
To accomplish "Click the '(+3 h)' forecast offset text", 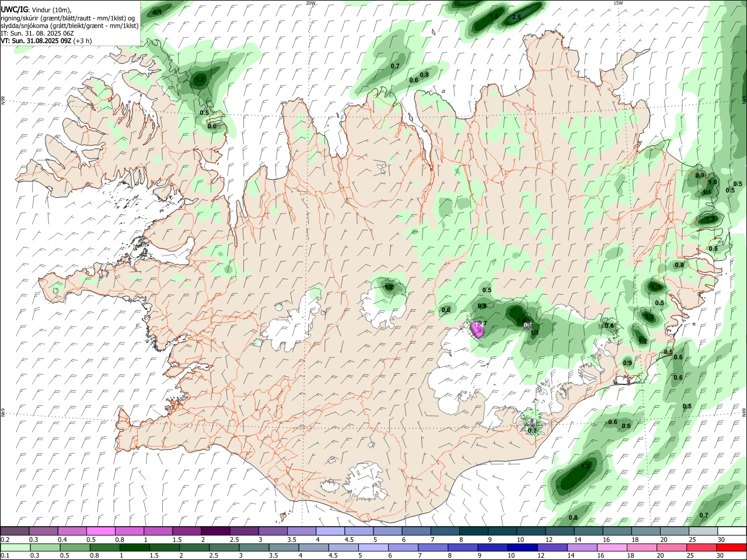I will (x=83, y=41).
